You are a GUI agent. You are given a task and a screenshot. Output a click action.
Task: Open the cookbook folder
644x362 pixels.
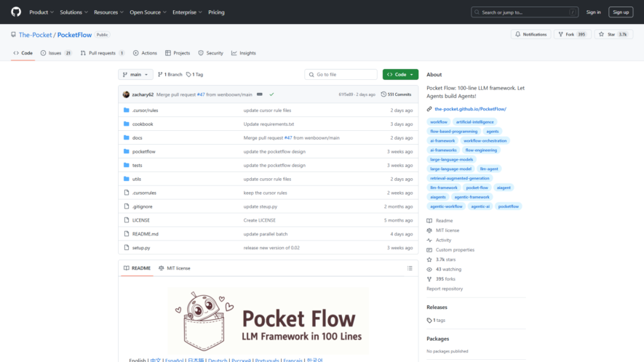click(143, 124)
